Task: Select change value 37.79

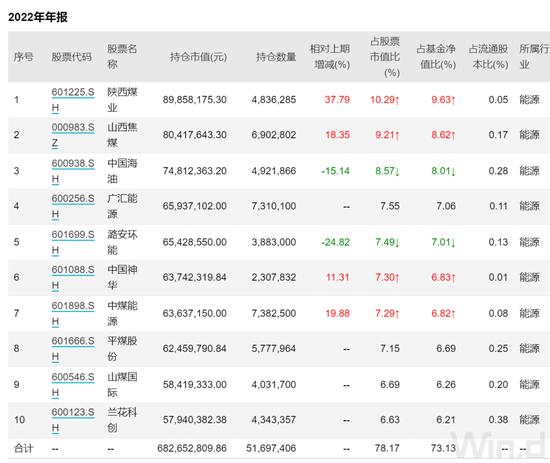Action: click(x=337, y=100)
